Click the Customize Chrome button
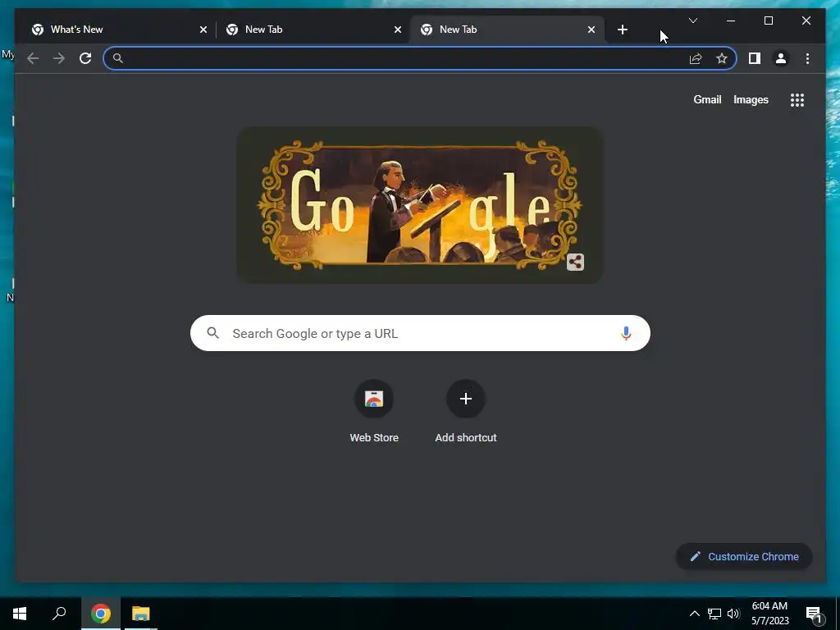 (744, 557)
